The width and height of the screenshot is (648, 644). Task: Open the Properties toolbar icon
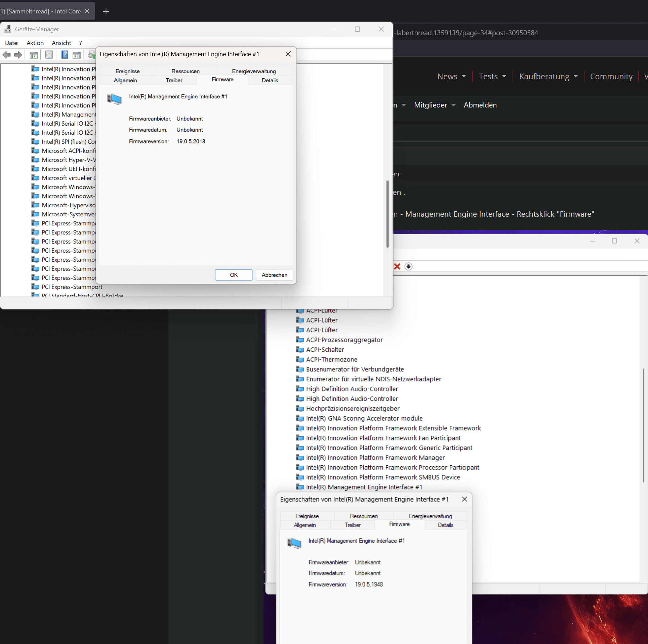49,55
